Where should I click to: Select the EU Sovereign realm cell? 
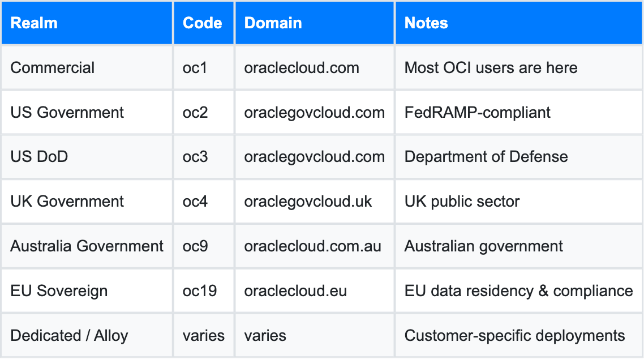click(x=87, y=291)
